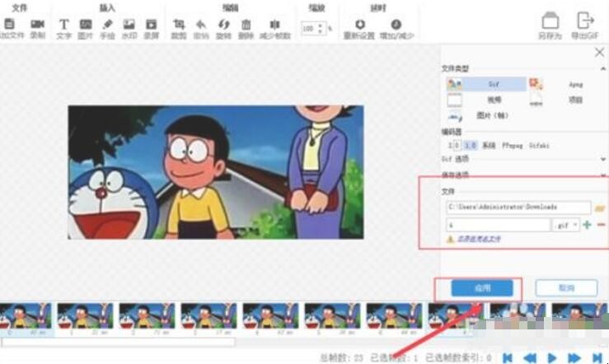This screenshot has height=364, width=609.
Task: Choose the 系统 system encoder option
Action: (489, 146)
